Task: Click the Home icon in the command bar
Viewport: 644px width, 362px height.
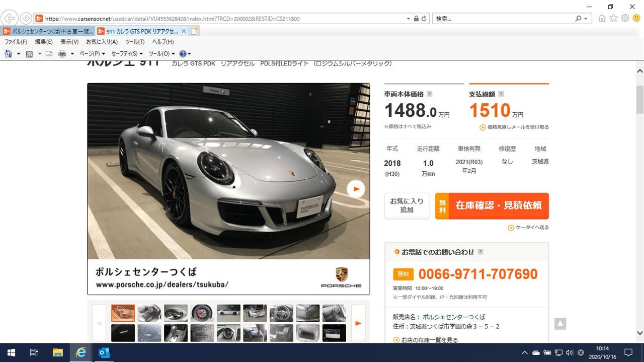Action: click(x=9, y=53)
